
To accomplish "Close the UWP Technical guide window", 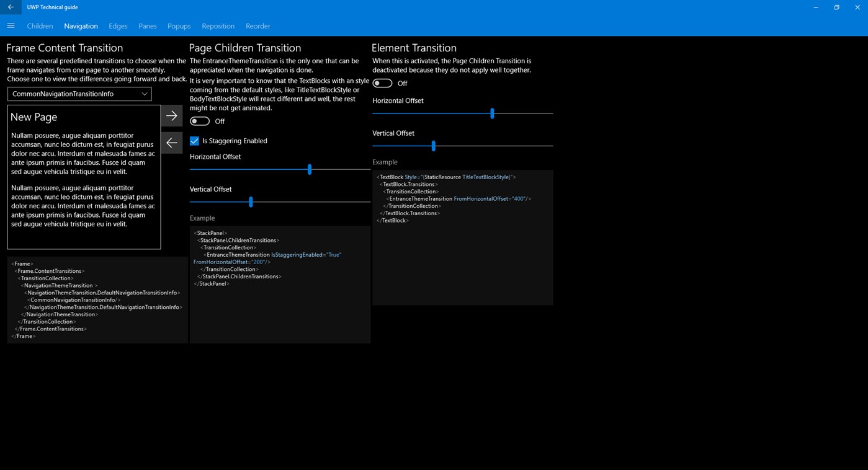I will pyautogui.click(x=857, y=7).
